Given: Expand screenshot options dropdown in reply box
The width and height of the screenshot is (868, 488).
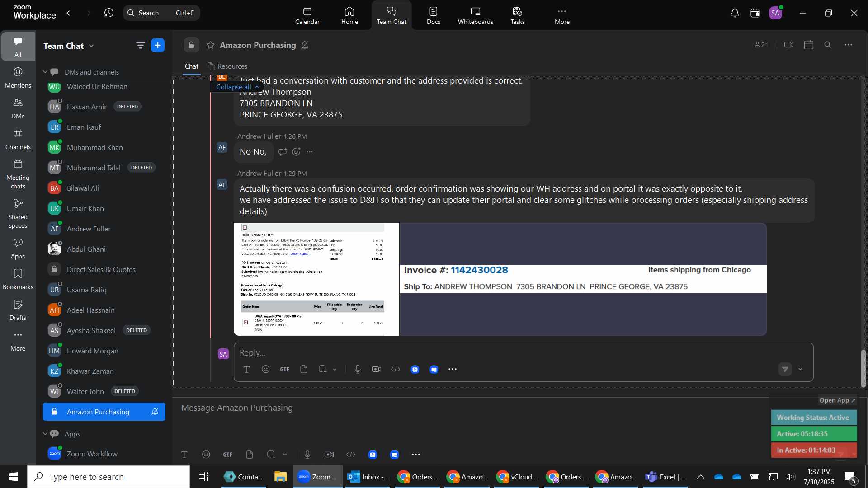Looking at the screenshot, I should tap(335, 370).
